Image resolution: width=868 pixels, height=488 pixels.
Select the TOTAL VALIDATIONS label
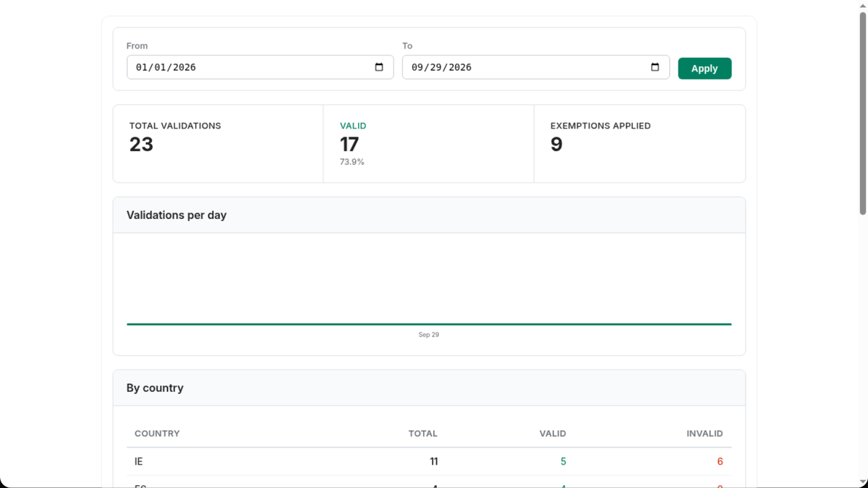click(x=175, y=126)
